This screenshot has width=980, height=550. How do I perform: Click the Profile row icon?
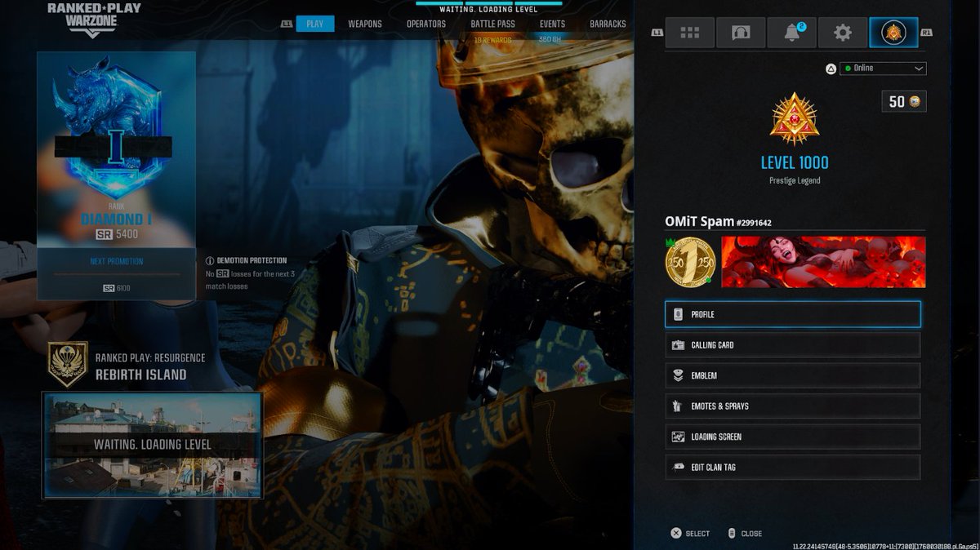[677, 314]
